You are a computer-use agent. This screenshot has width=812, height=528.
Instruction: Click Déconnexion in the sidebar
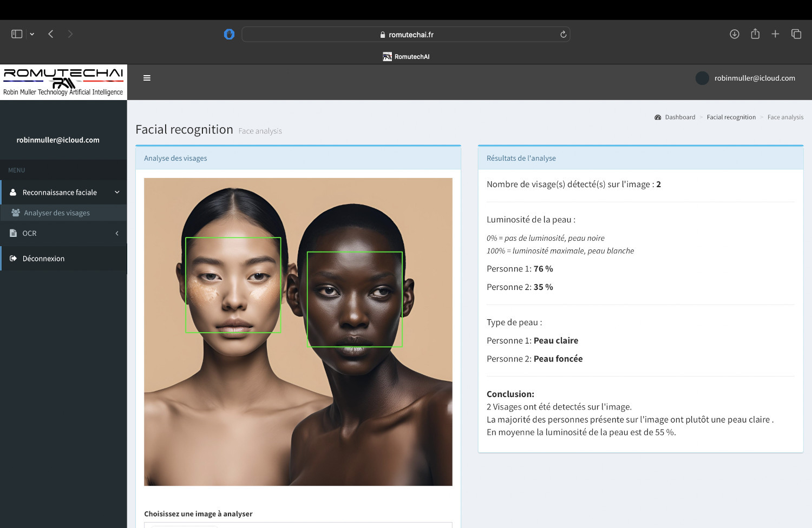[x=43, y=259]
